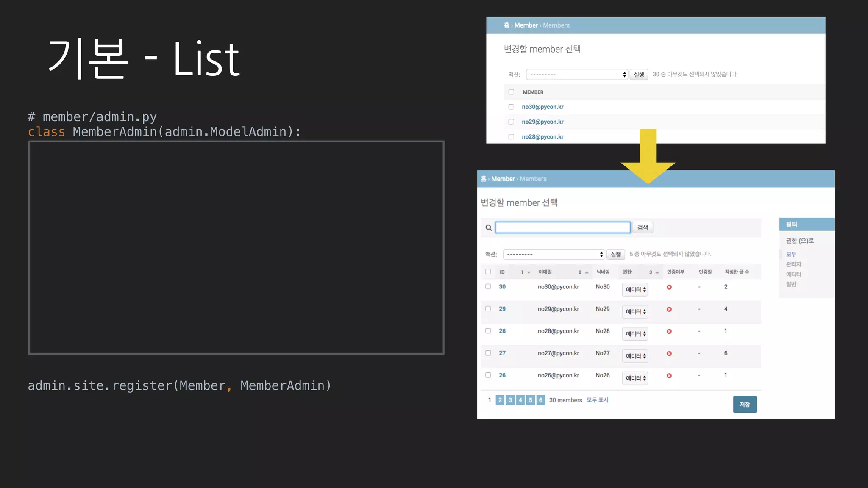868x488 pixels.
Task: Select the 관리자 filter option
Action: point(793,264)
